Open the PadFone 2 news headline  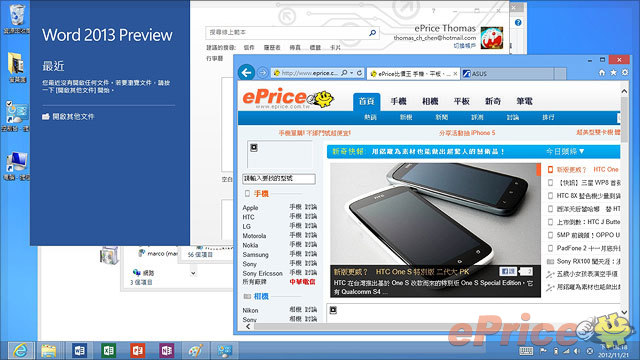(588, 248)
